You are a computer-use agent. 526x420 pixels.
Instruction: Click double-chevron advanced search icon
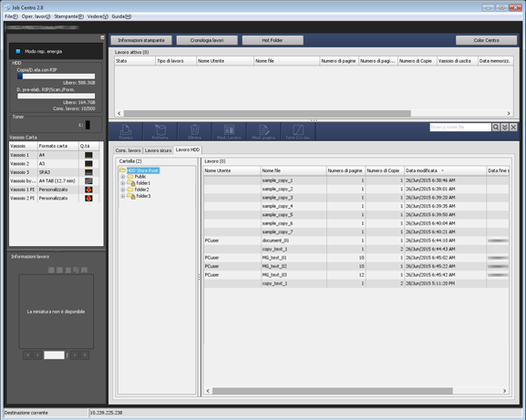(x=504, y=127)
